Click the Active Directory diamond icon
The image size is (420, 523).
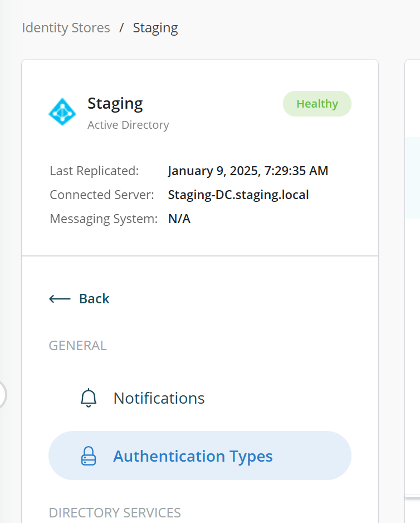pos(62,112)
